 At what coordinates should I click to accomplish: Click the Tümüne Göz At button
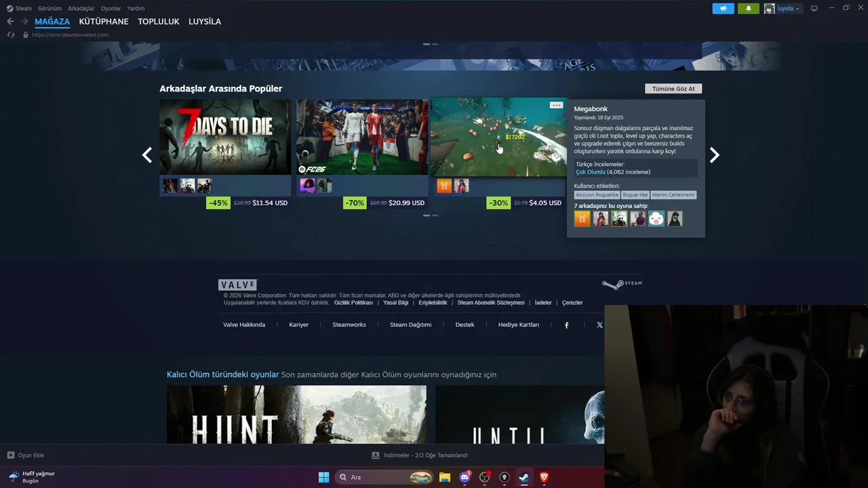click(x=673, y=89)
